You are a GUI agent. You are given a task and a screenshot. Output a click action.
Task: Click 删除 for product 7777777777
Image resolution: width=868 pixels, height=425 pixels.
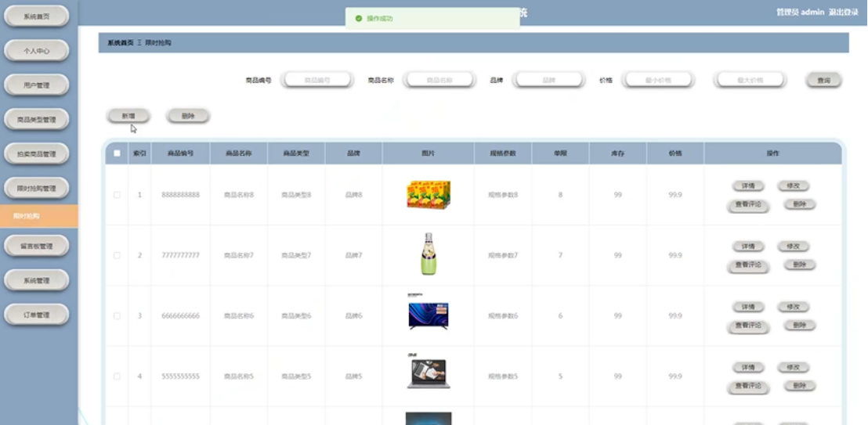click(800, 265)
